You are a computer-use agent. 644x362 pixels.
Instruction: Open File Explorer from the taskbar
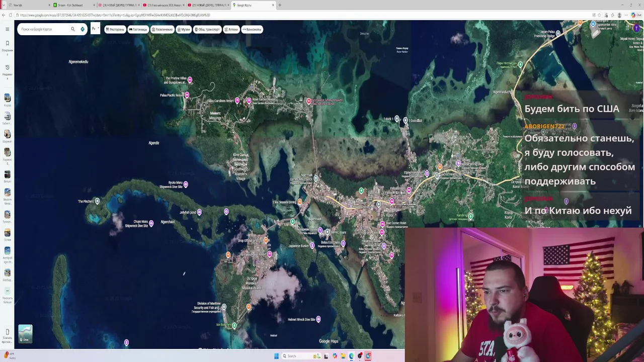pos(343,356)
